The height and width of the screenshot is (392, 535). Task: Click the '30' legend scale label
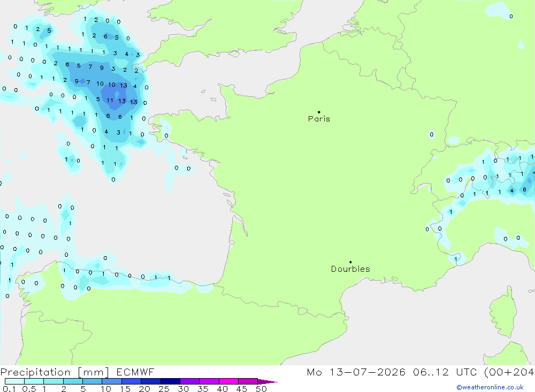click(183, 389)
